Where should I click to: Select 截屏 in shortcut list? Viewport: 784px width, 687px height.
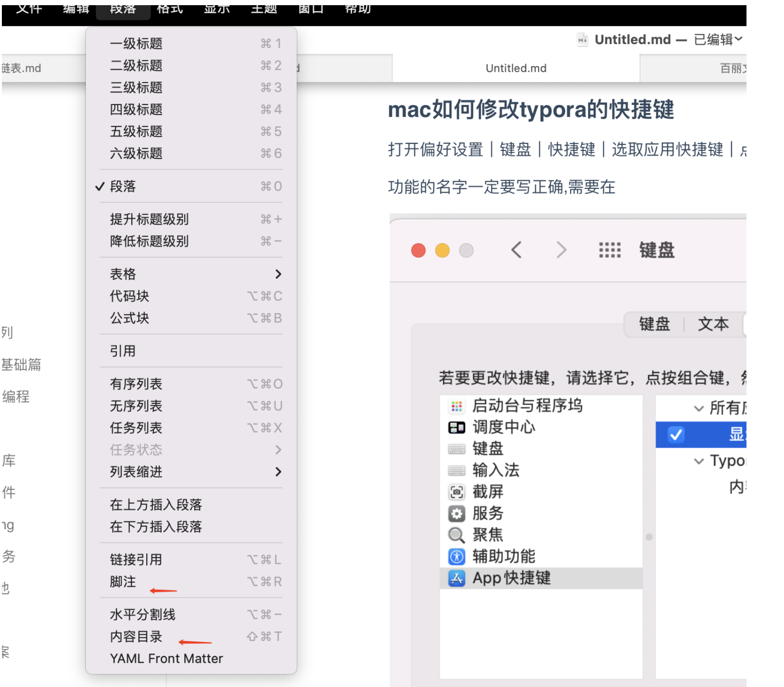541,492
